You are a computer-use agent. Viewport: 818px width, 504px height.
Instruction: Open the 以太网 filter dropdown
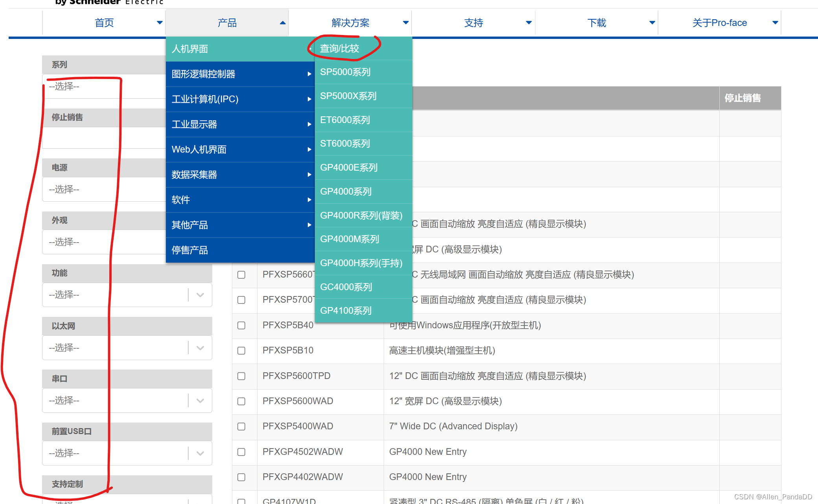coord(127,348)
